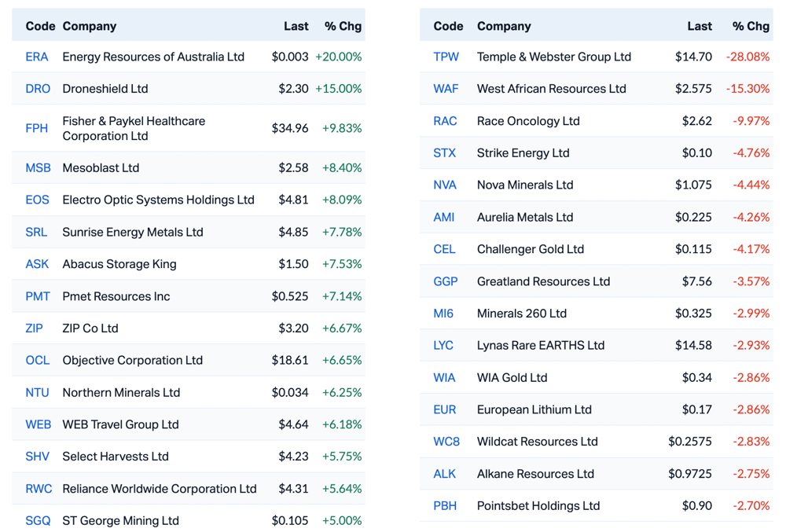Image resolution: width=786 pixels, height=532 pixels.
Task: Click the -28.08% change value
Action: point(748,57)
